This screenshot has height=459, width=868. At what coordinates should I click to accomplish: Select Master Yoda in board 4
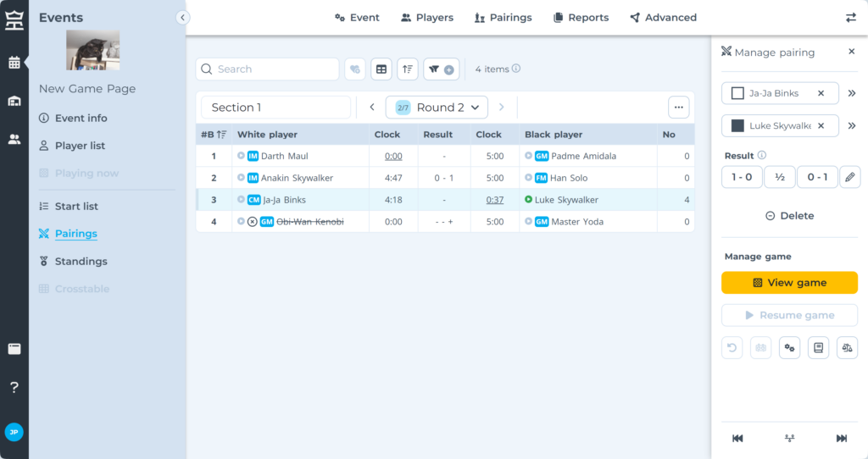(x=576, y=222)
